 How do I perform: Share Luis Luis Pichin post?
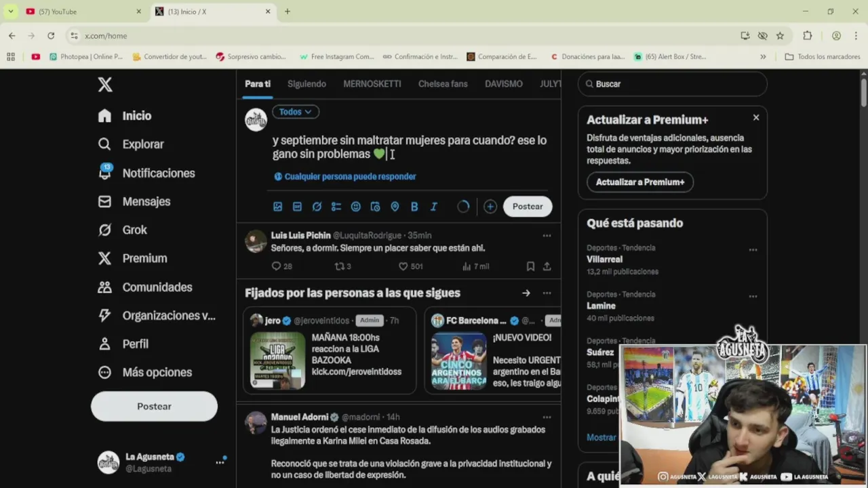click(547, 266)
